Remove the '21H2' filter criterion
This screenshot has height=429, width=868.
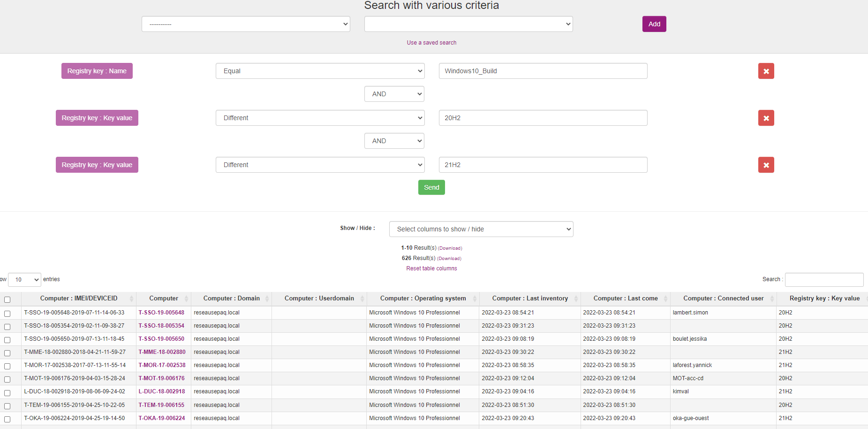point(766,165)
